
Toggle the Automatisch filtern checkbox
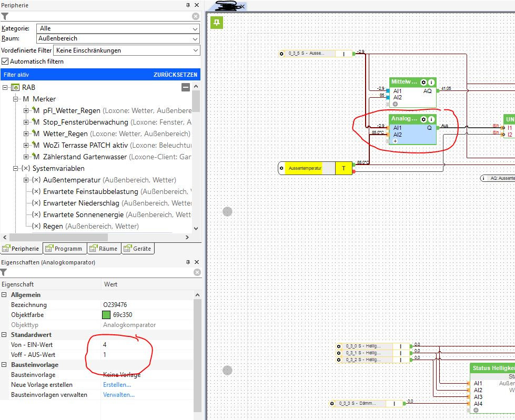pyautogui.click(x=6, y=62)
